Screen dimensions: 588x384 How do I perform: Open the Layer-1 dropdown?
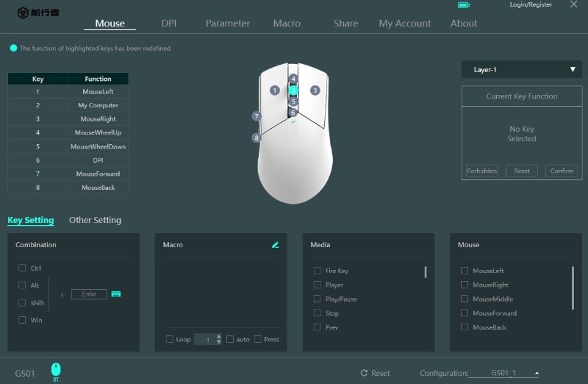pos(521,70)
